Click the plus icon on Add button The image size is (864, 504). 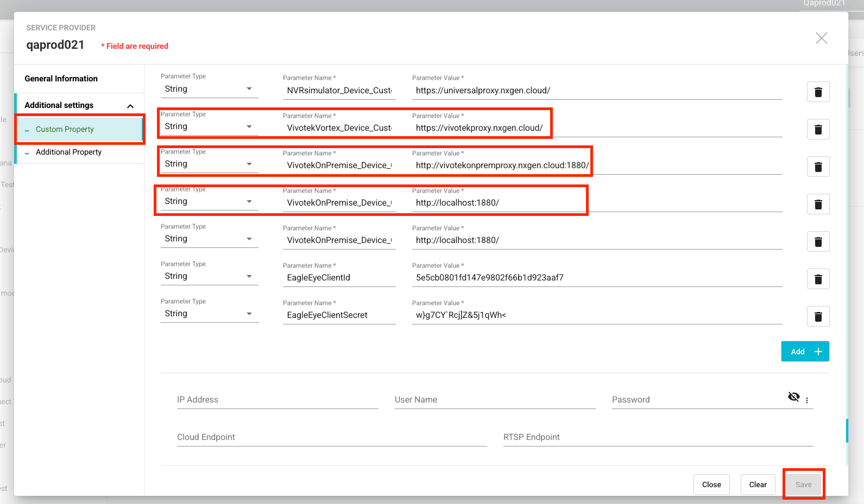(x=818, y=352)
